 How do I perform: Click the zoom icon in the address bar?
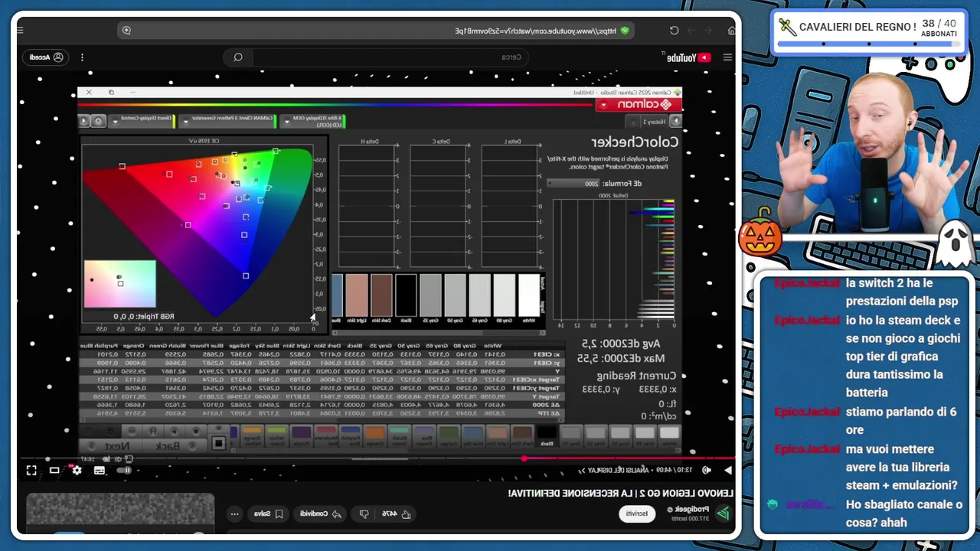(126, 31)
